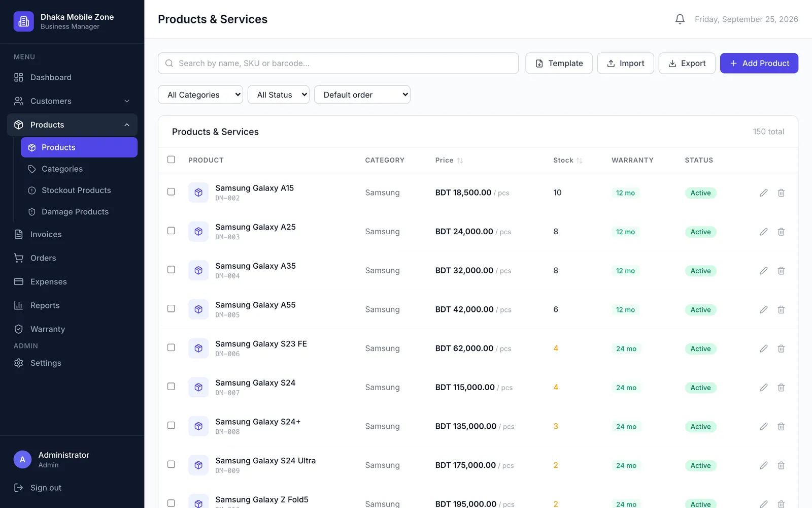Open Categories under Products
Image resolution: width=812 pixels, height=508 pixels.
point(79,169)
